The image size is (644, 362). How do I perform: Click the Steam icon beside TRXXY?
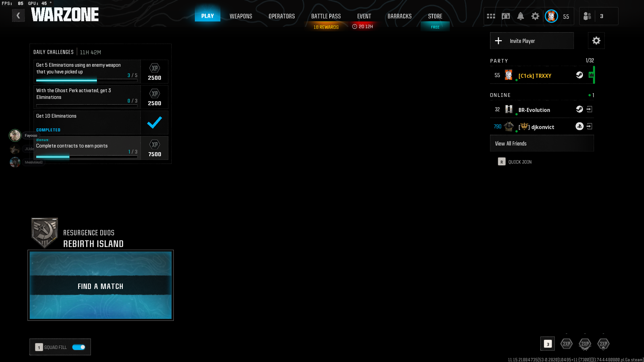coord(580,75)
